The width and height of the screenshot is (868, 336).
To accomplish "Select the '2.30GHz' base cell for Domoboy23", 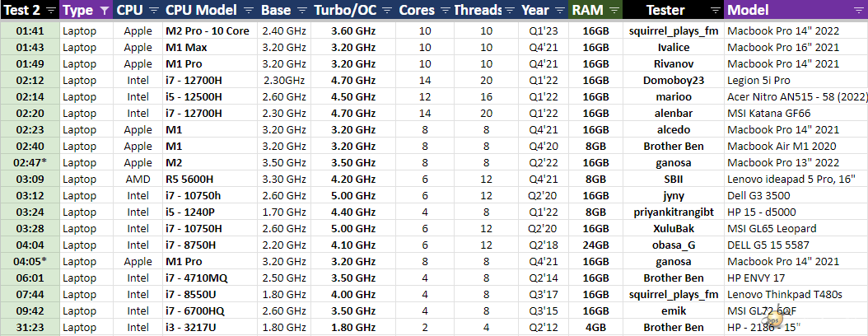I will point(284,80).
